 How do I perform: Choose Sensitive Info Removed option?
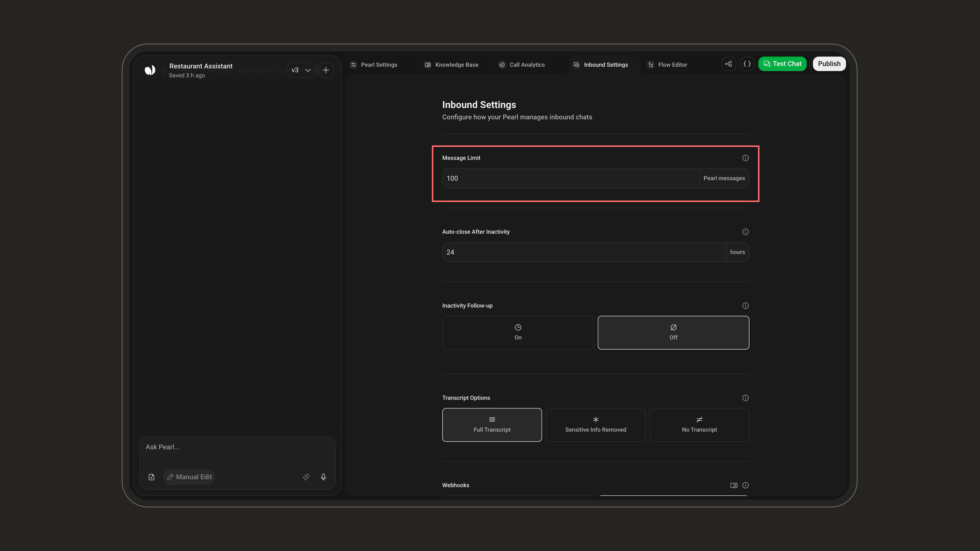tap(596, 425)
